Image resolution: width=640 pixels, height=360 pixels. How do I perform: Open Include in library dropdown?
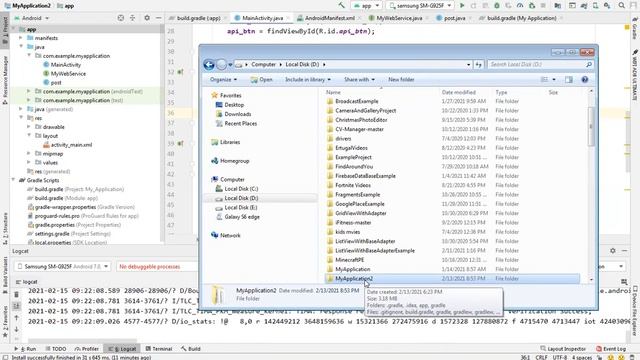coord(308,80)
